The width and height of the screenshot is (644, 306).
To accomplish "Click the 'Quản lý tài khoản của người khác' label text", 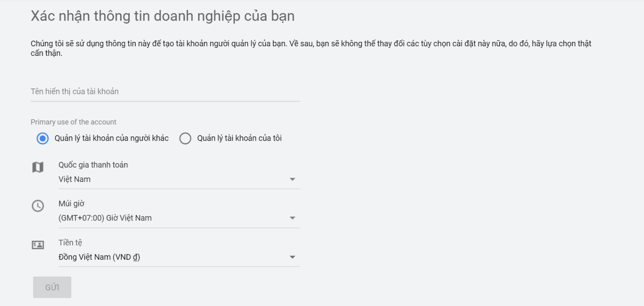I will 112,139.
